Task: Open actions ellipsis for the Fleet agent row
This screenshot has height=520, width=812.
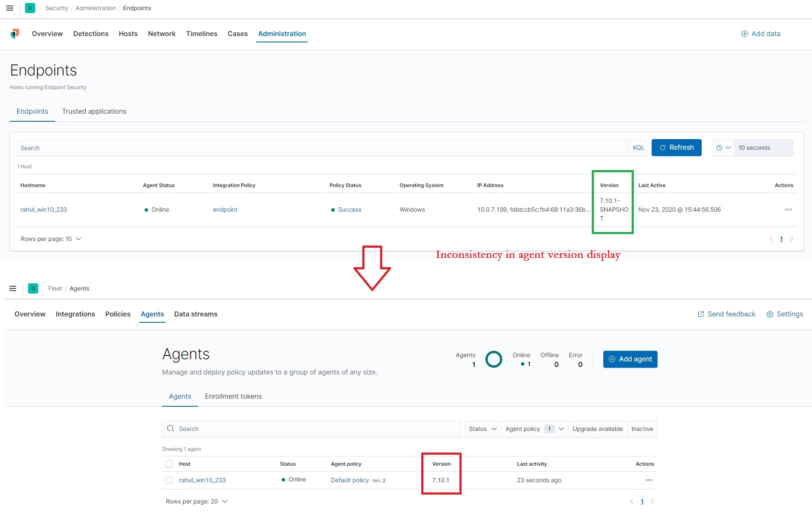Action: [648, 480]
